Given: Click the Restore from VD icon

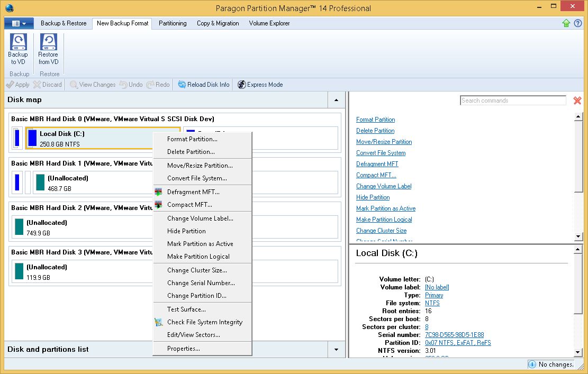Looking at the screenshot, I should point(48,42).
